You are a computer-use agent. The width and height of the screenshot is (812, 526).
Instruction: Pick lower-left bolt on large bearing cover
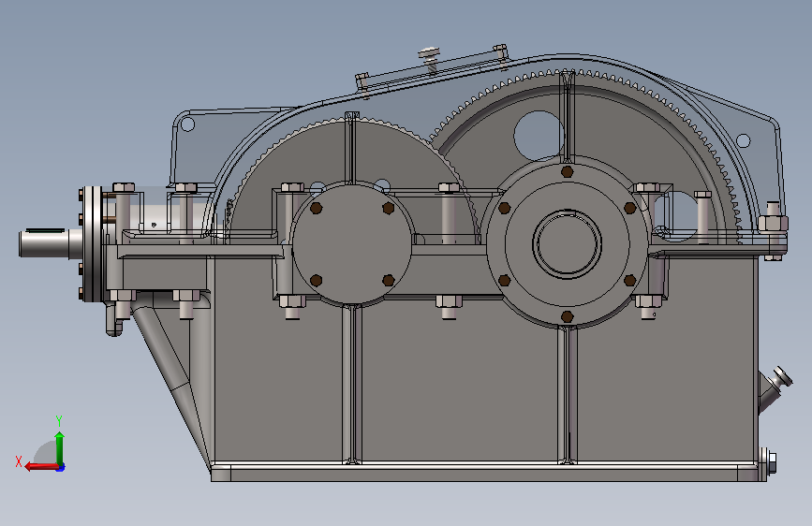[x=505, y=281]
